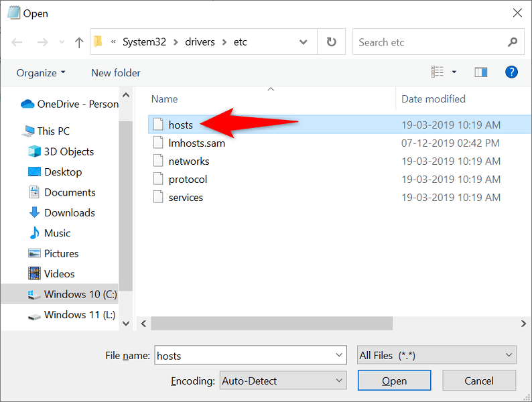Select drivers in the address path
The height and width of the screenshot is (402, 532).
click(x=200, y=42)
